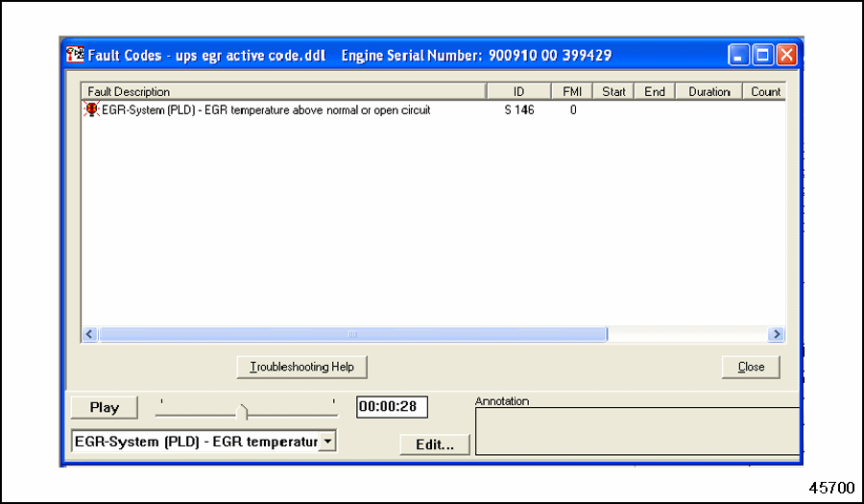Click the horizontal scrollbar right arrow
The height and width of the screenshot is (504, 864).
click(776, 334)
